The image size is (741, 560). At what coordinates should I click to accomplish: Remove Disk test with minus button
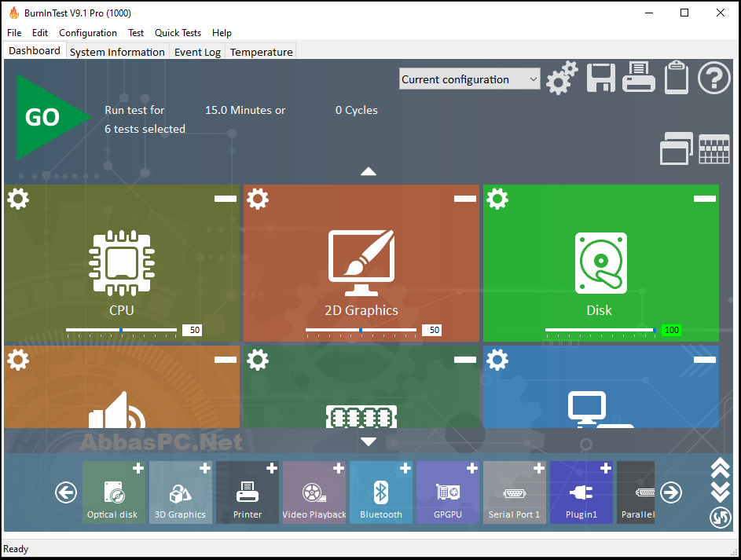pos(705,199)
